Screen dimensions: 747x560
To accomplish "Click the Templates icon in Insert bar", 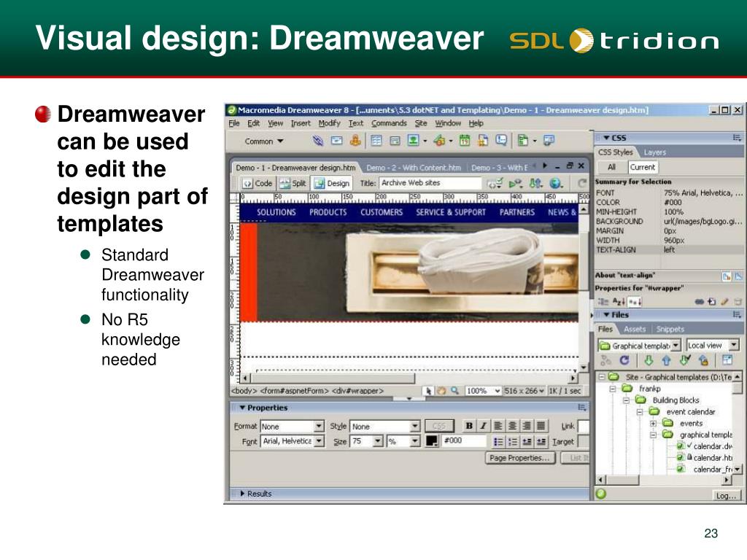I will point(523,141).
